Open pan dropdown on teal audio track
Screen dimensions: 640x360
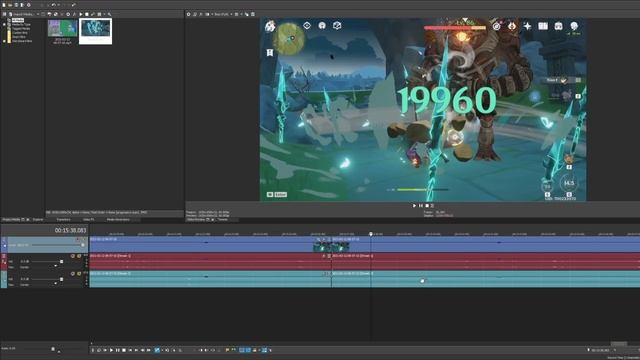click(x=56, y=284)
